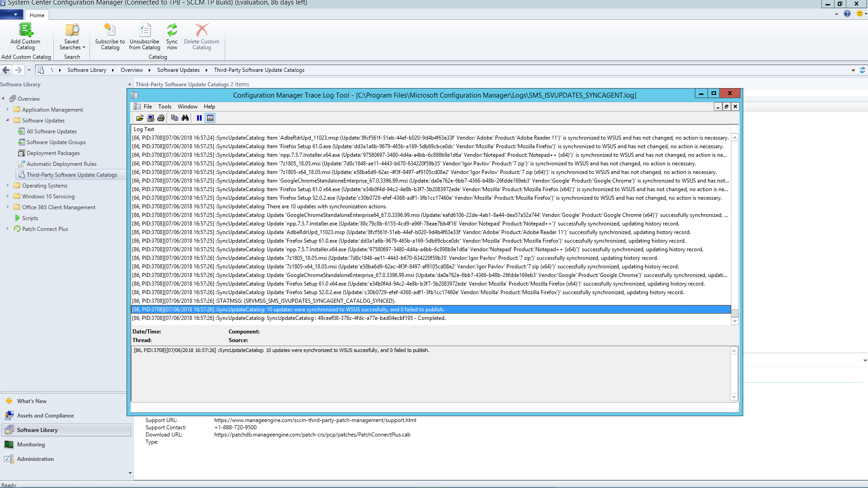This screenshot has height=488, width=868.
Task: Collapse the Software Updates tree node
Action: pyautogui.click(x=8, y=120)
